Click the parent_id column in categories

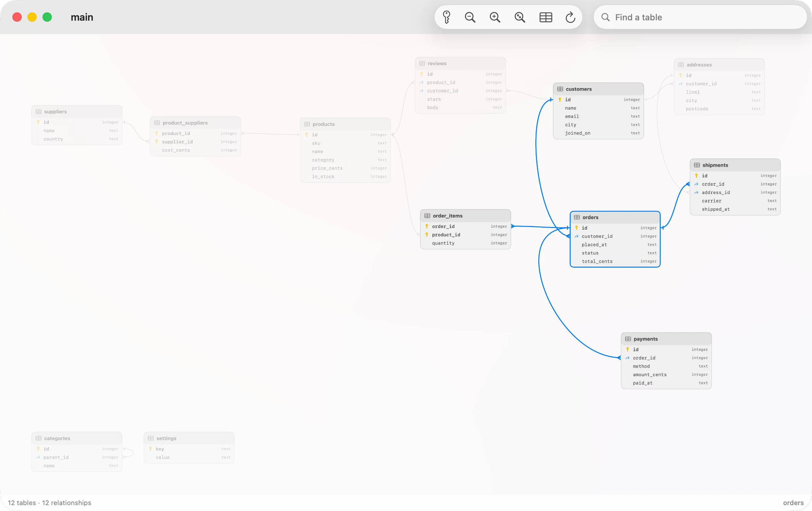[77, 458]
